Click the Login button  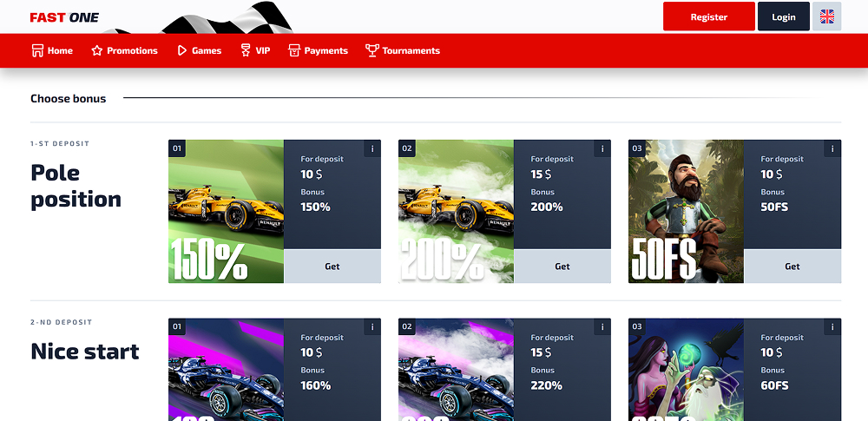784,16
